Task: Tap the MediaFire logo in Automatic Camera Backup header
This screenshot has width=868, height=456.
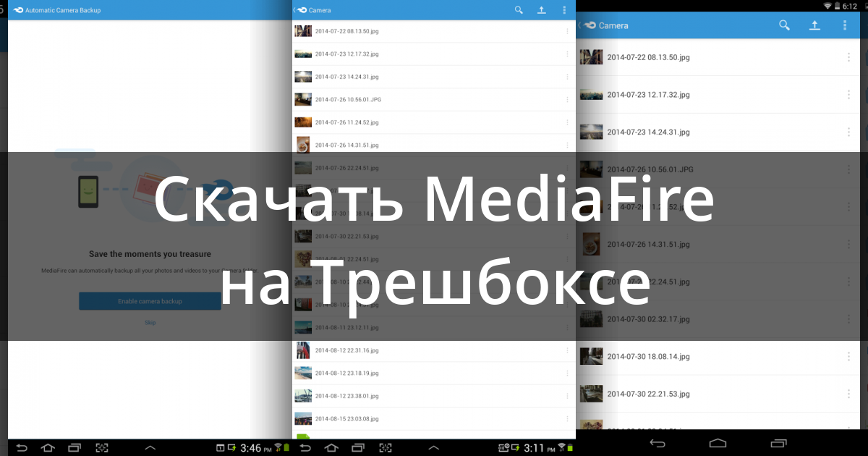Action: pos(18,10)
